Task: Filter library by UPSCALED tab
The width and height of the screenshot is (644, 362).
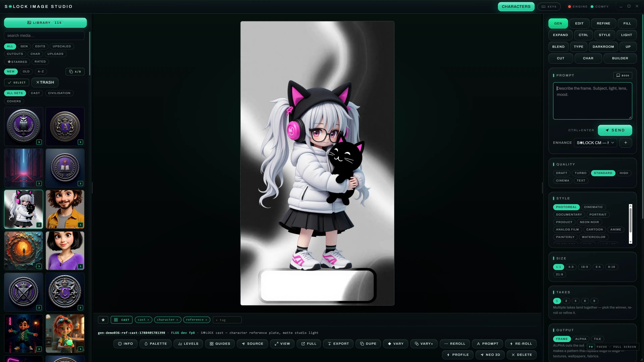Action: coord(62,46)
